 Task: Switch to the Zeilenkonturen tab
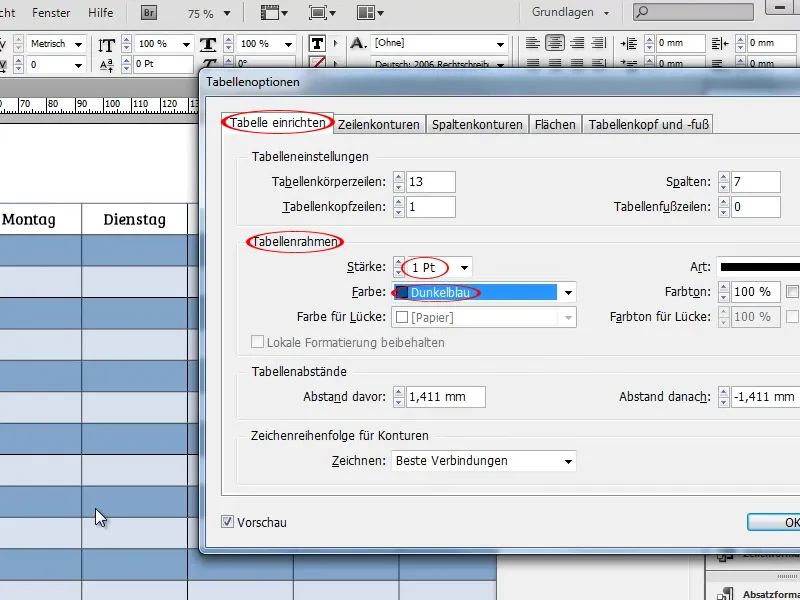pyautogui.click(x=379, y=124)
